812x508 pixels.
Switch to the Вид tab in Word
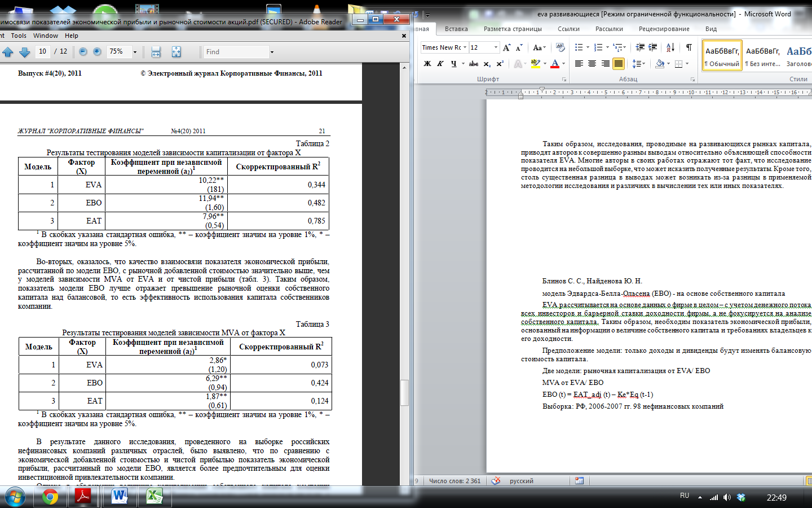711,29
